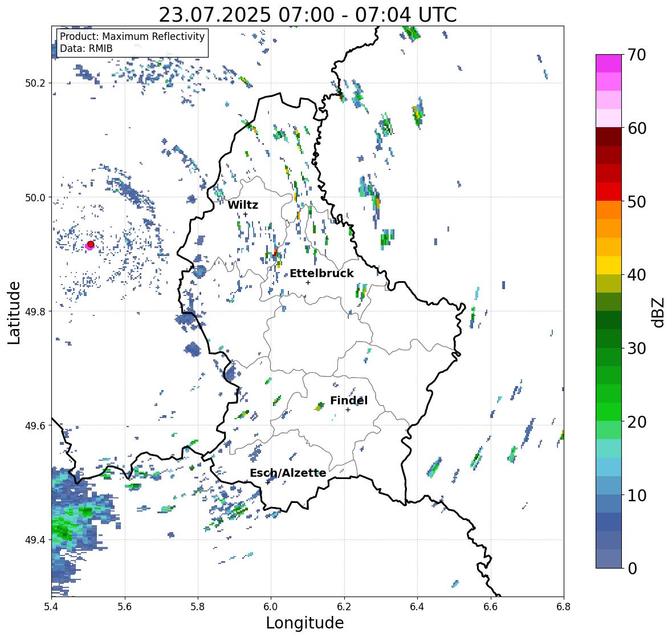Click the Wiltz station cross marker
672x637 pixels.
coord(246,214)
